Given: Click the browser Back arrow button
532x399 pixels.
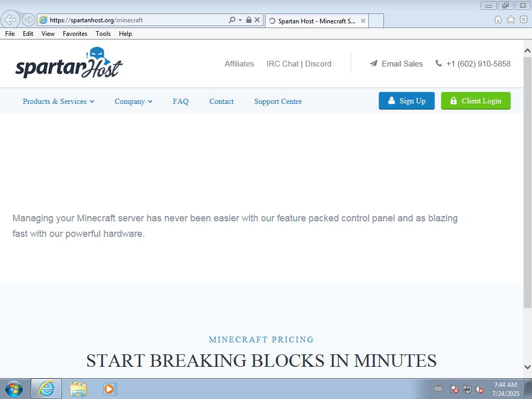Looking at the screenshot, I should [10, 20].
